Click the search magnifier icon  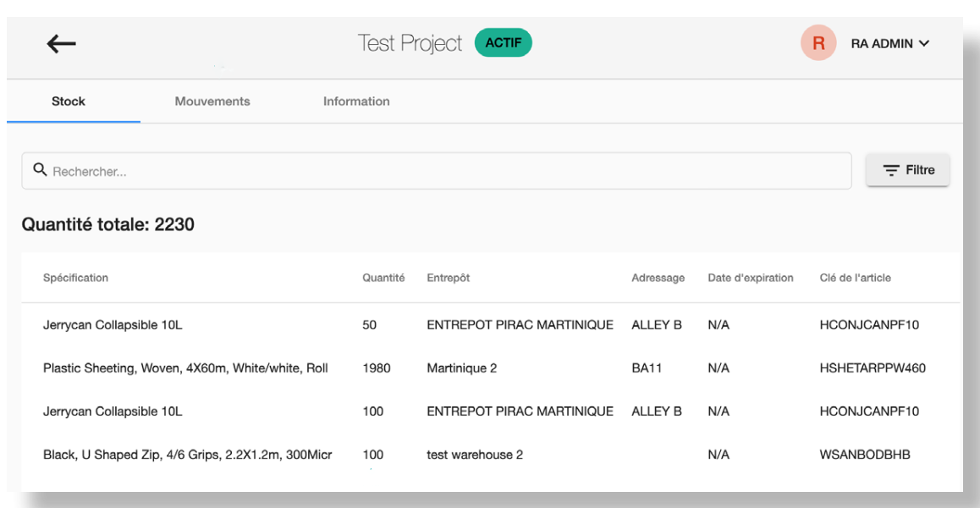tap(39, 170)
